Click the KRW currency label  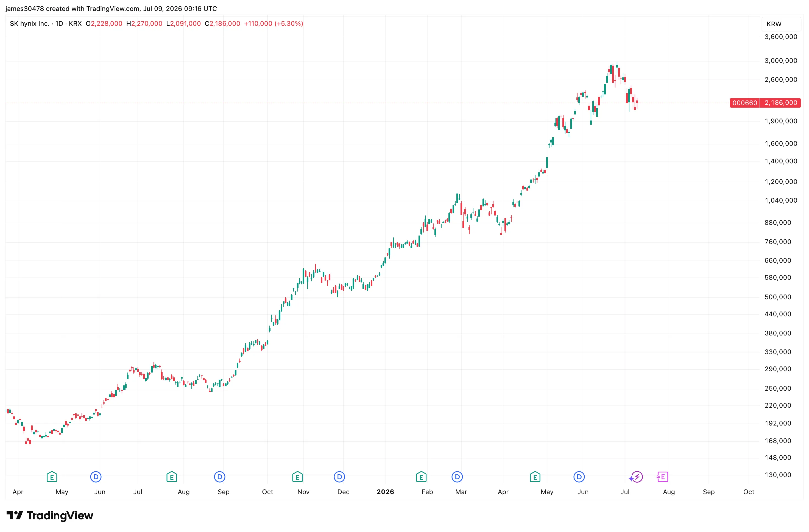click(x=774, y=24)
